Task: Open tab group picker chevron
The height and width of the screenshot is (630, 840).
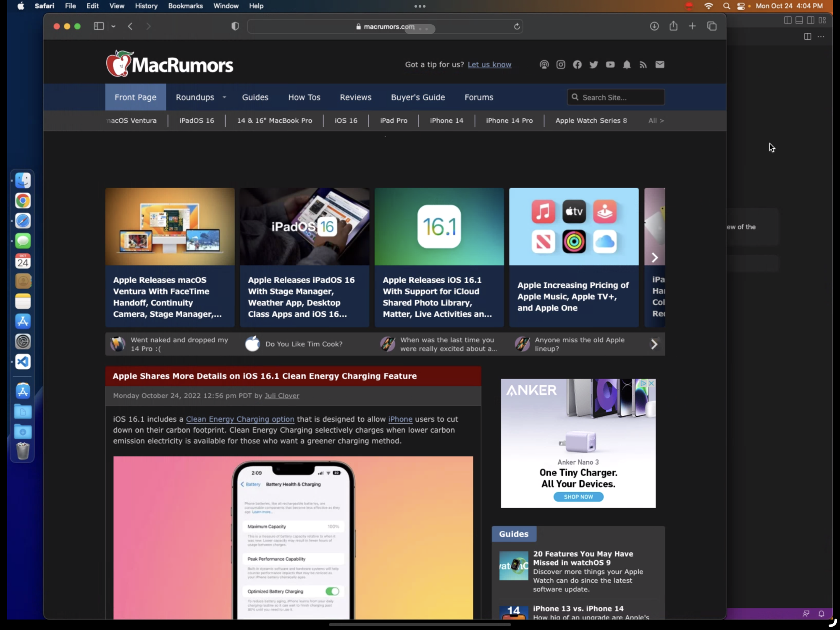Action: (113, 26)
